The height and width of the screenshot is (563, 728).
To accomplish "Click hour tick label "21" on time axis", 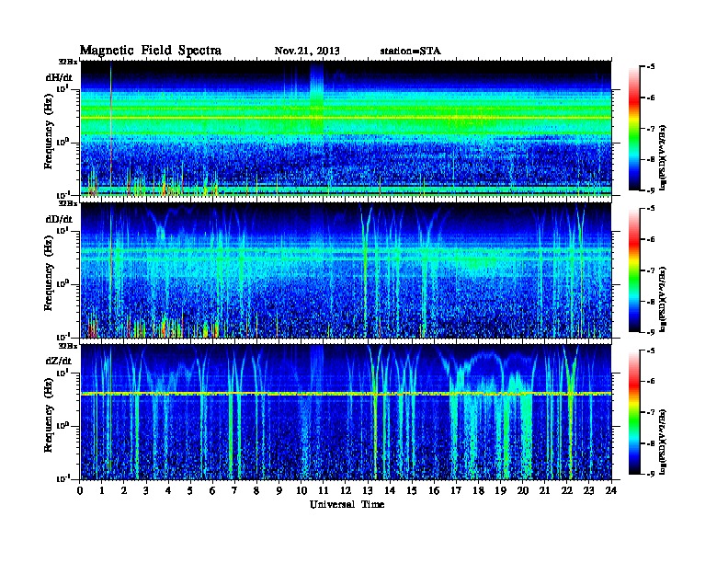I will 544,491.
